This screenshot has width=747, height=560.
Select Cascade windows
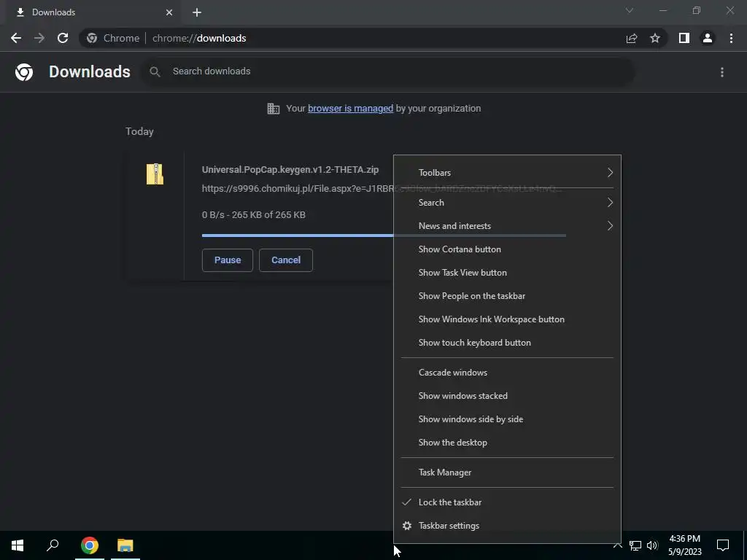(508, 373)
